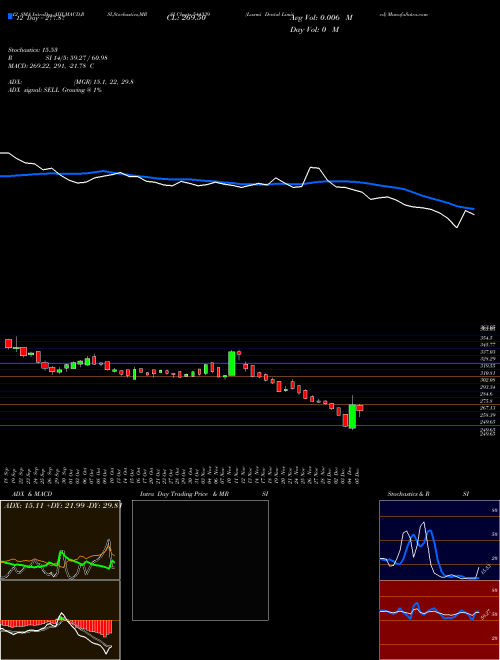This screenshot has height=660, width=500.
Task: Open the ADX line chart panel
Action: [x=60, y=540]
